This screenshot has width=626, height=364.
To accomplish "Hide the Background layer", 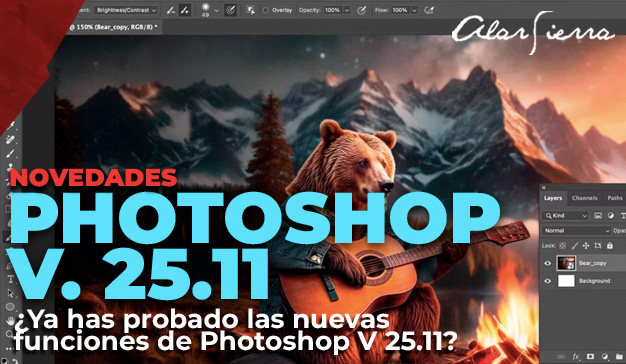I will (548, 281).
